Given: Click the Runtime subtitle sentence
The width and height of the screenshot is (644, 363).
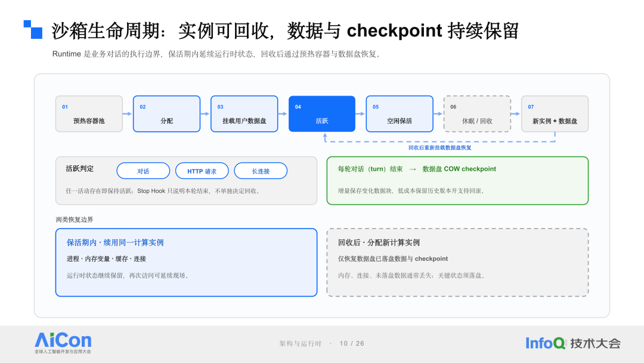Looking at the screenshot, I should [216, 54].
